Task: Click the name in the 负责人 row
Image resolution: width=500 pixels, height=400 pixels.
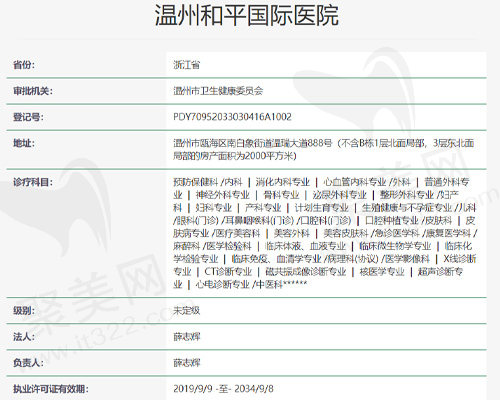Action: point(187,363)
